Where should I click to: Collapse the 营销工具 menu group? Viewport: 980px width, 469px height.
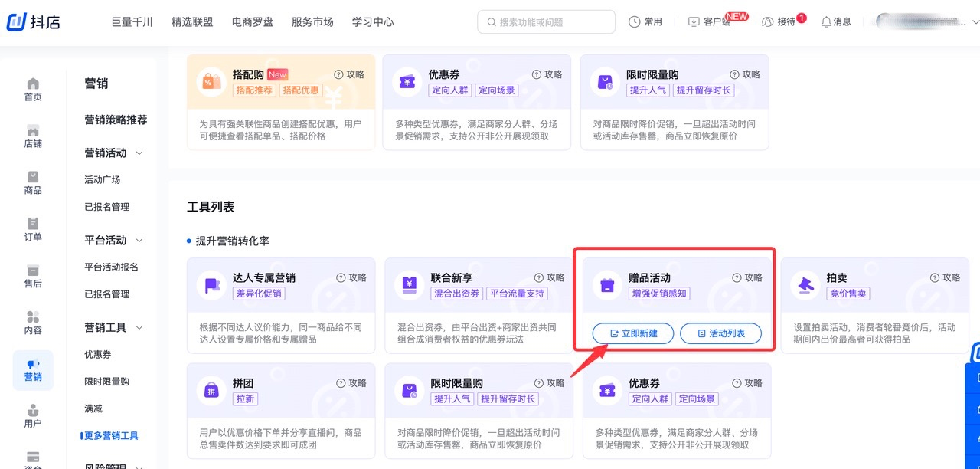(139, 328)
